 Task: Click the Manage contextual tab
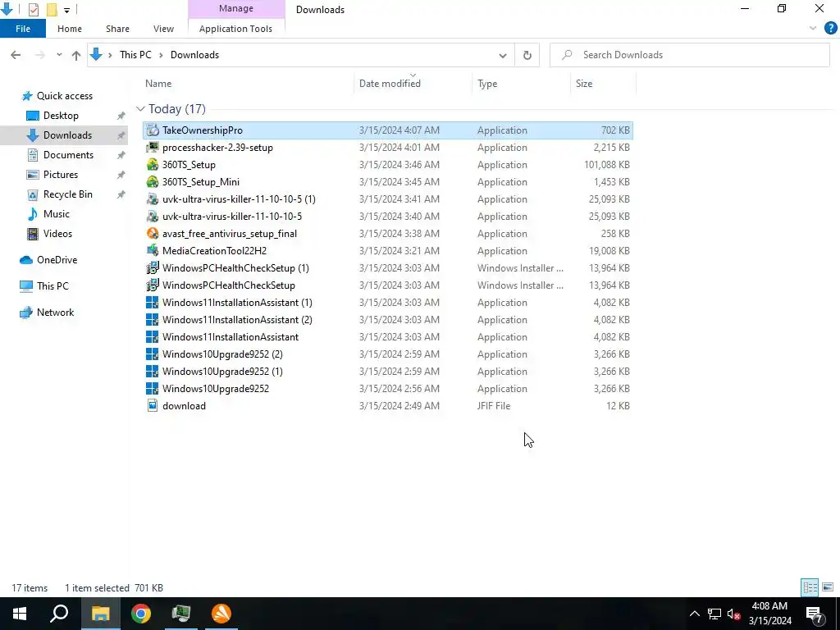(236, 8)
